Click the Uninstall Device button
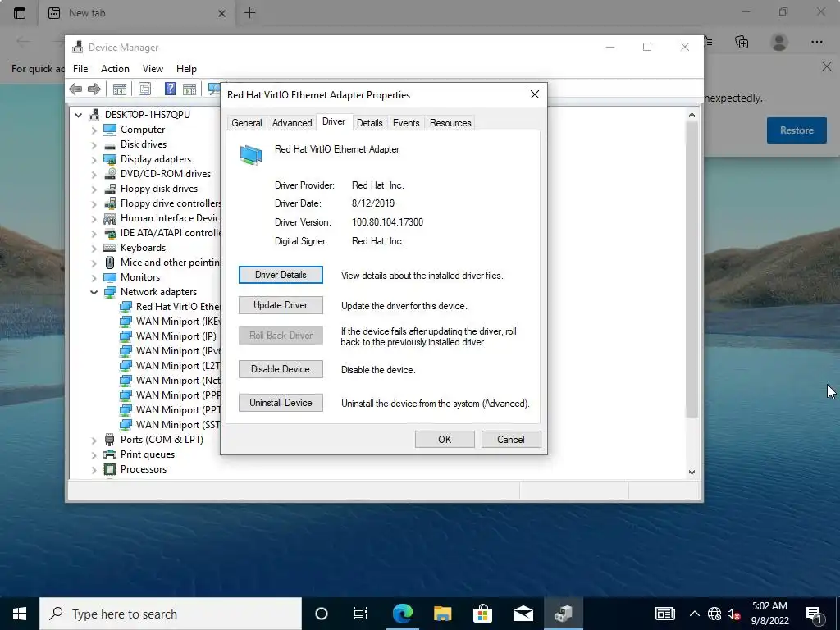 coord(281,403)
